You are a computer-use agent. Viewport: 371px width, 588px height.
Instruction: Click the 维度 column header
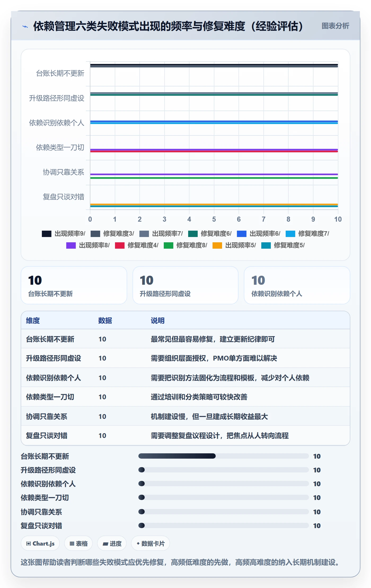click(x=33, y=321)
